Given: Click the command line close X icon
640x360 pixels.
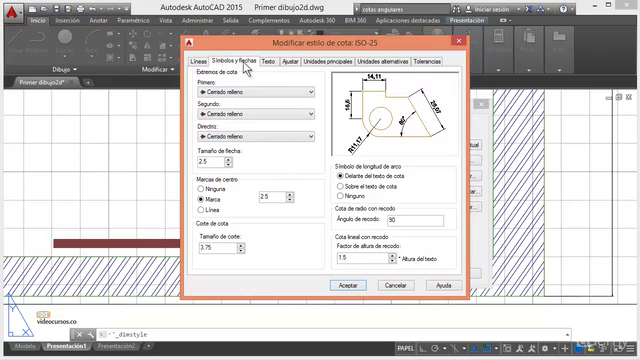Looking at the screenshot, I should (x=79, y=335).
